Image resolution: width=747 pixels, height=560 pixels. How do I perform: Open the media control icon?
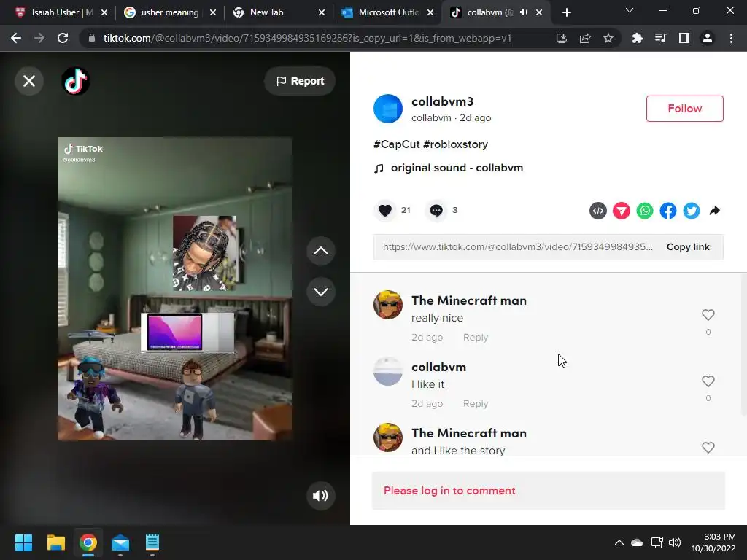pyautogui.click(x=661, y=38)
